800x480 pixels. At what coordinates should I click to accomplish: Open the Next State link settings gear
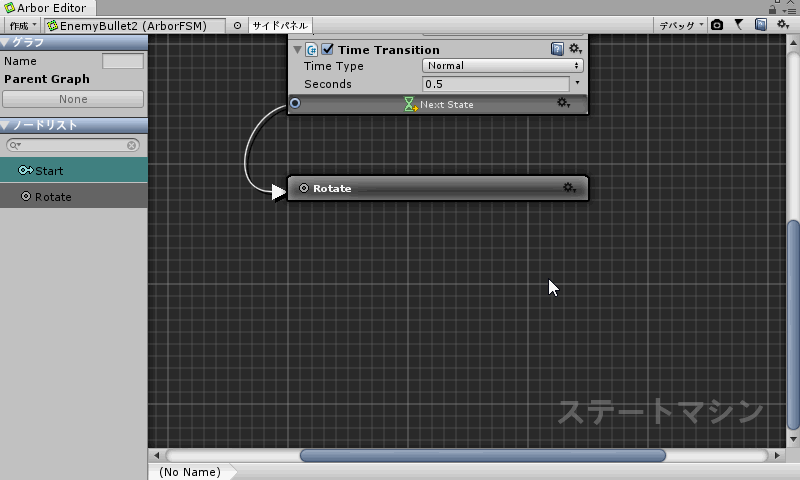(x=563, y=104)
